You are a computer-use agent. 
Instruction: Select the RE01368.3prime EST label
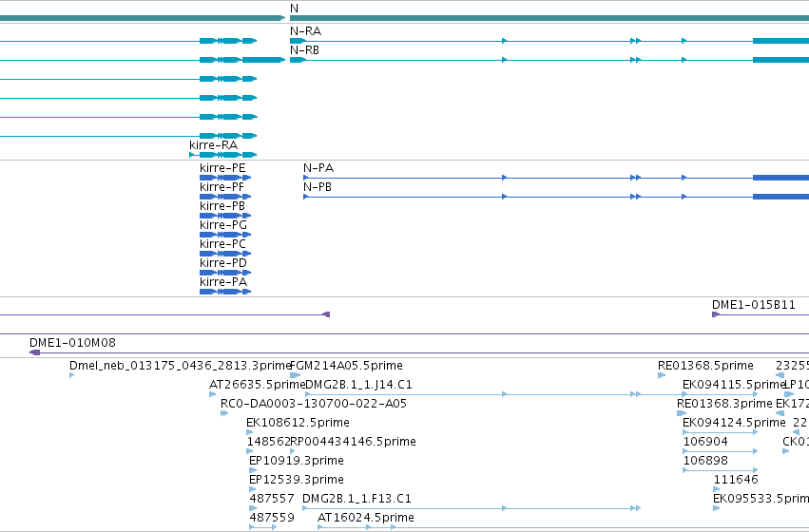(724, 403)
